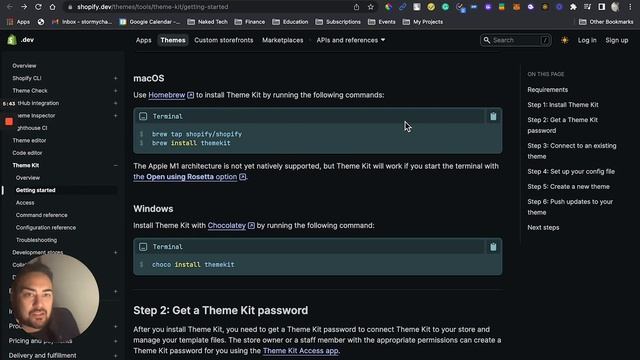
Task: Click the share page icon in address bar
Action: coord(356,7)
